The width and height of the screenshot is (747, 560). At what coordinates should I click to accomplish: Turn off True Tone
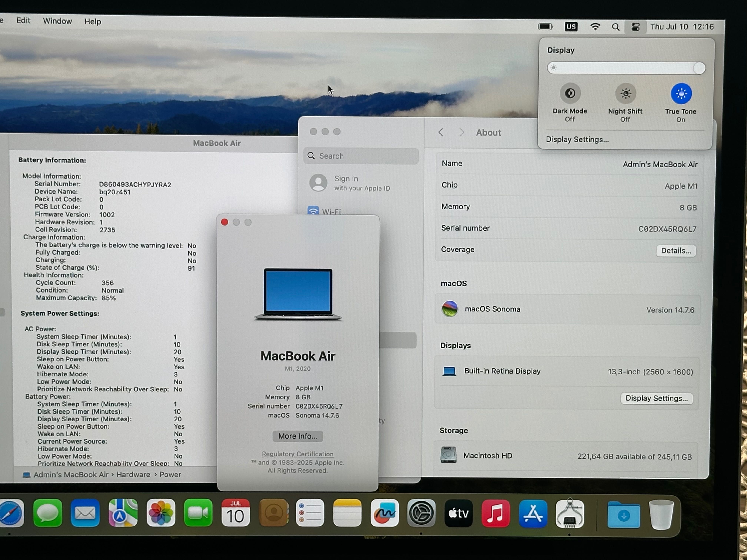pos(681,94)
